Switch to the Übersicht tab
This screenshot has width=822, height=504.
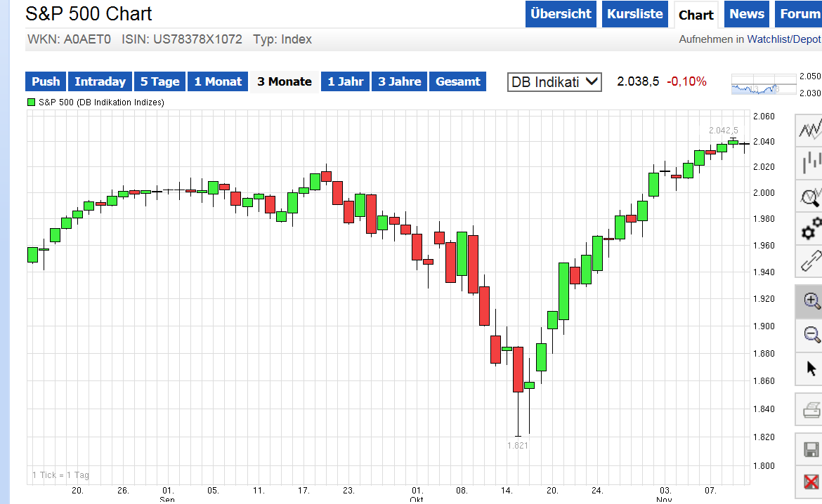[561, 14]
